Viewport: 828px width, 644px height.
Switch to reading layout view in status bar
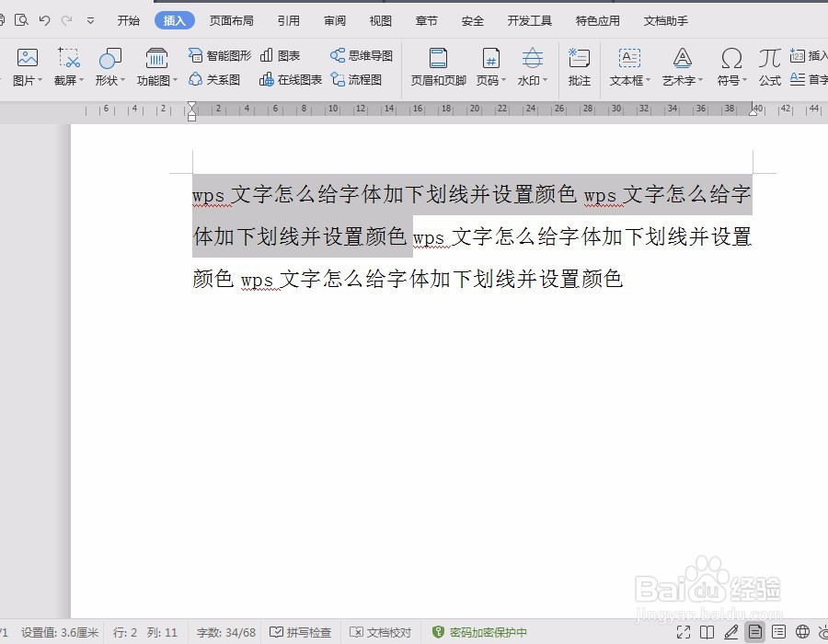point(707,632)
